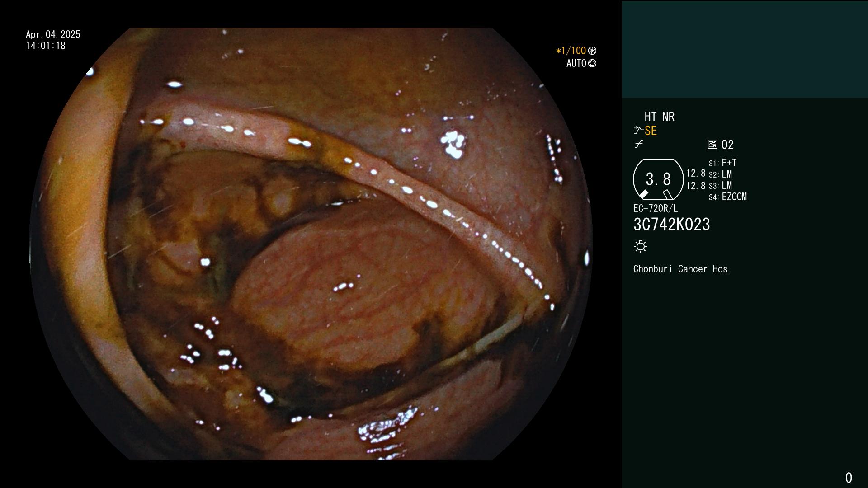Image resolution: width=868 pixels, height=488 pixels.
Task: Click the endoscopic image view
Action: click(x=311, y=244)
